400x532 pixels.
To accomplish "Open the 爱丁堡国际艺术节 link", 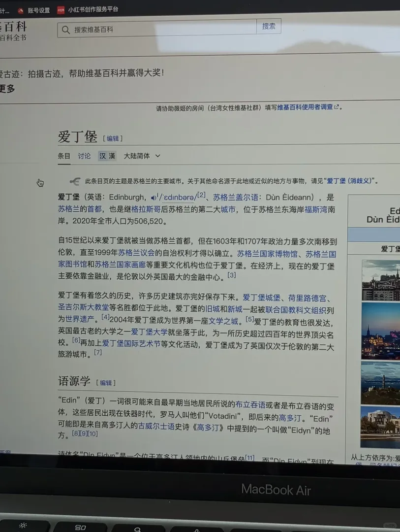I will coord(131,343).
